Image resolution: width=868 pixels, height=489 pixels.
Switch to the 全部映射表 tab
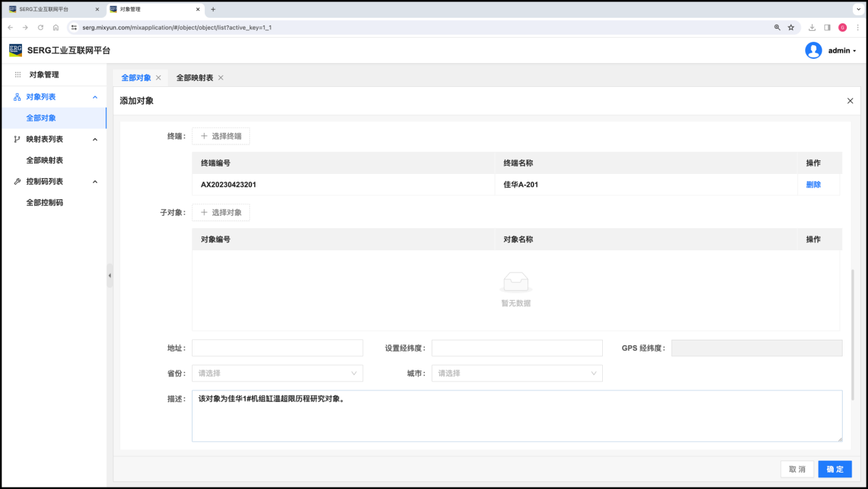pyautogui.click(x=195, y=78)
